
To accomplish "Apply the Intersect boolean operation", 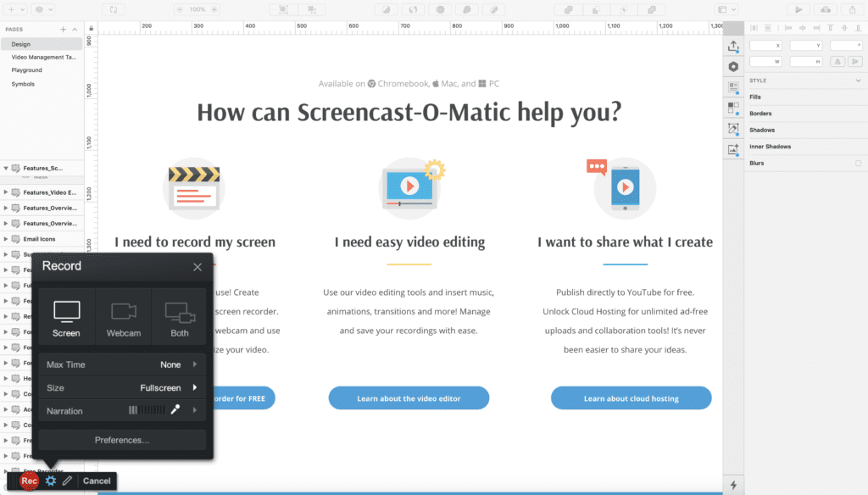I will [624, 9].
